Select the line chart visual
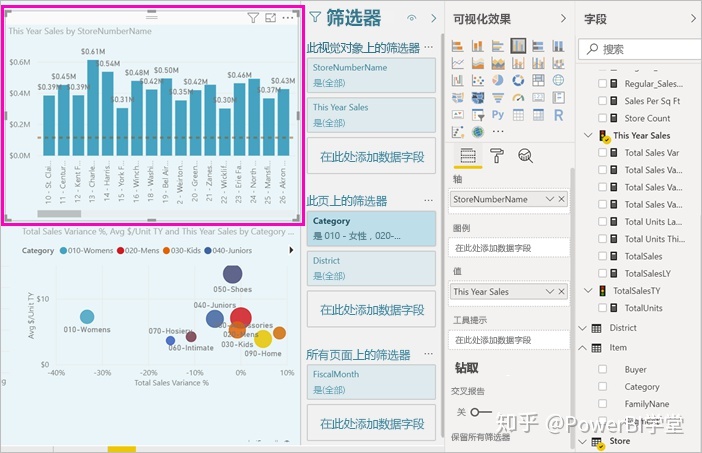Viewport: 702px width, 453px height. 458,63
